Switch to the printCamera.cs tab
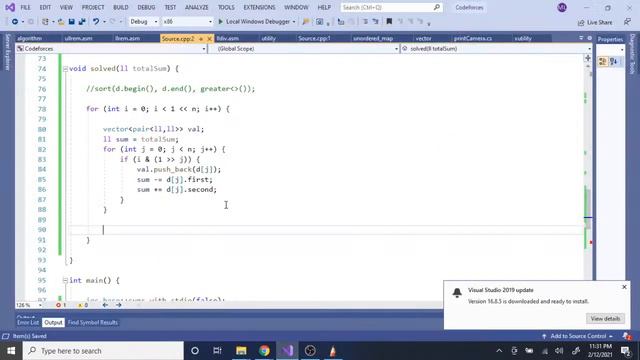Image resolution: width=640 pixels, height=360 pixels. 473,38
